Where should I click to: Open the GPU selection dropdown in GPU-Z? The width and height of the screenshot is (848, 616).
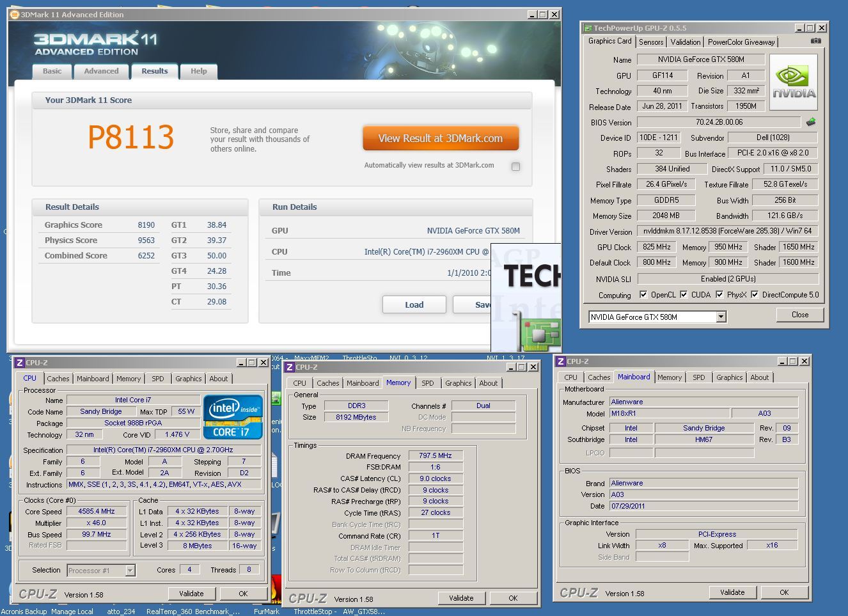point(721,317)
